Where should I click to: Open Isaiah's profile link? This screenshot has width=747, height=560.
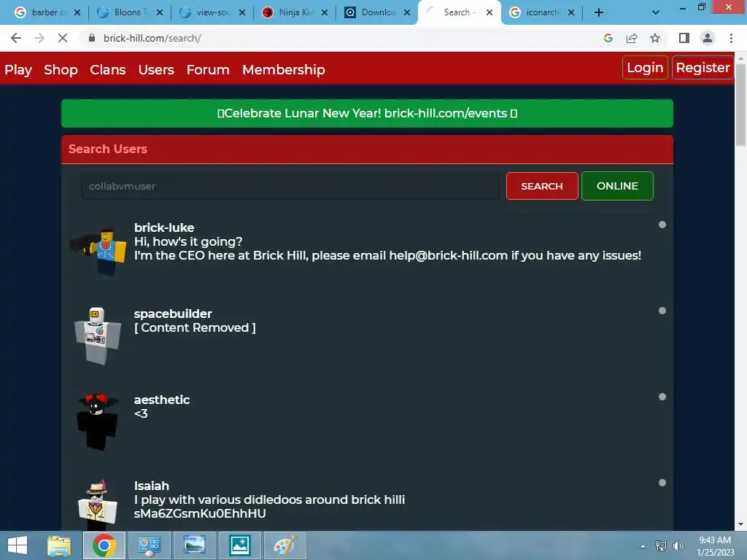(x=152, y=486)
